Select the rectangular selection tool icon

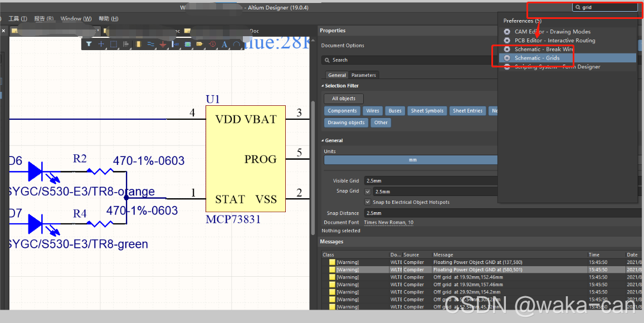click(x=113, y=44)
